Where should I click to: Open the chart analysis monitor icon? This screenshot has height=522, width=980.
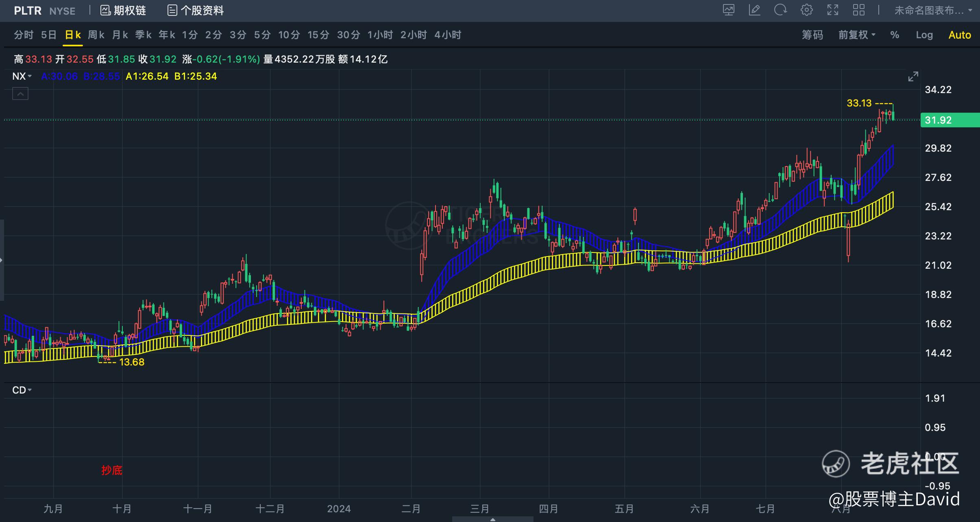click(x=728, y=10)
